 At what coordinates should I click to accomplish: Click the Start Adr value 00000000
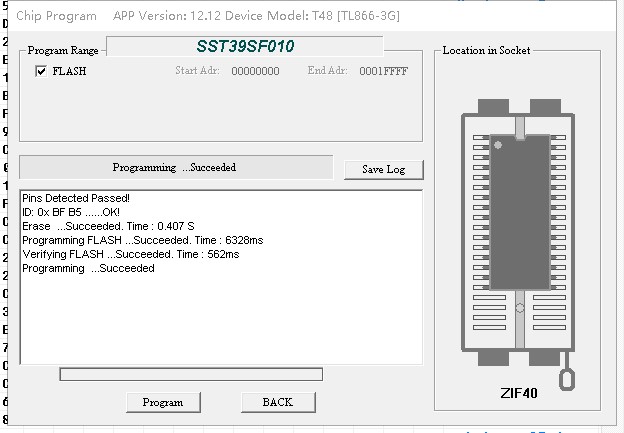[255, 71]
